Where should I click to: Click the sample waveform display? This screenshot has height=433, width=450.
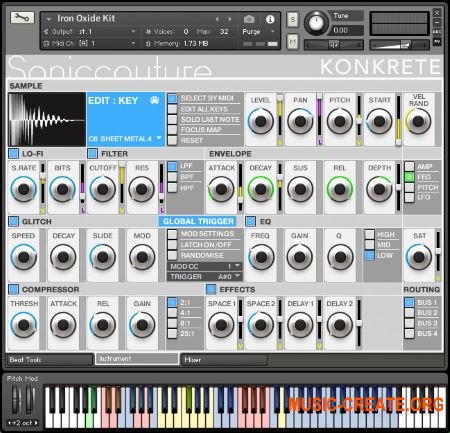(x=47, y=120)
